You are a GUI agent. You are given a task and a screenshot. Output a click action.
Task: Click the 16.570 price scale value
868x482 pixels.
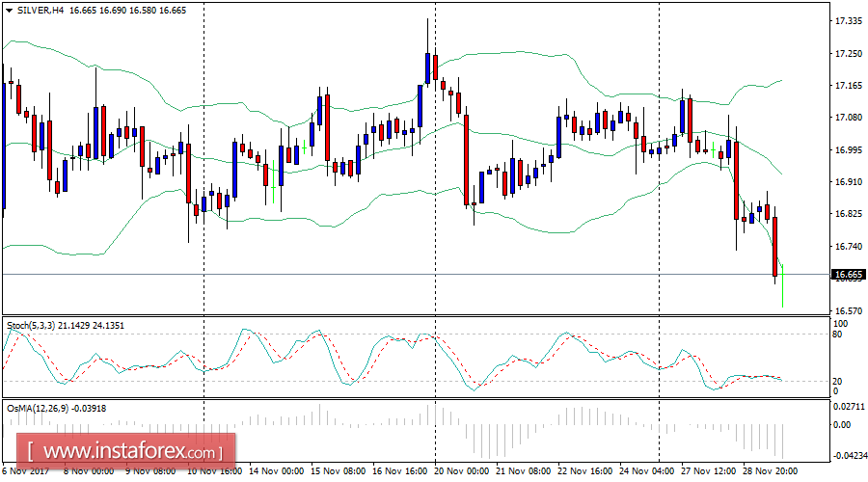(849, 311)
